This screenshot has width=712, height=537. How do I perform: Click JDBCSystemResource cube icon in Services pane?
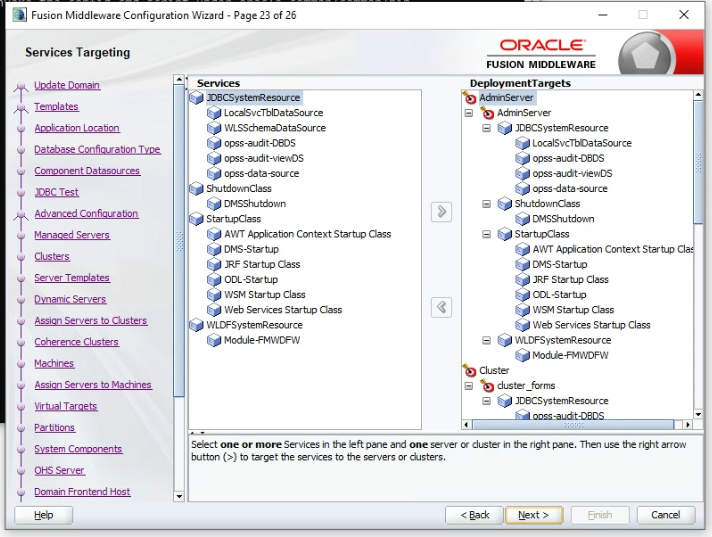(196, 98)
